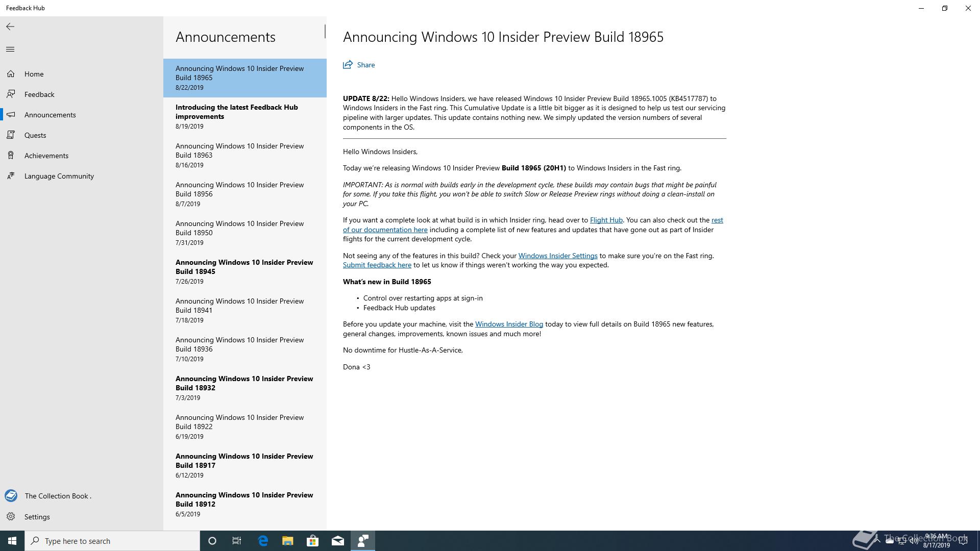This screenshot has height=551, width=980.
Task: Click the Share button label
Action: [366, 65]
